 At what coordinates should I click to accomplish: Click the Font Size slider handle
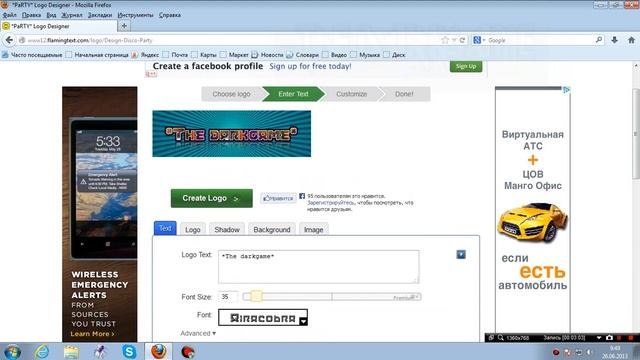[x=256, y=296]
